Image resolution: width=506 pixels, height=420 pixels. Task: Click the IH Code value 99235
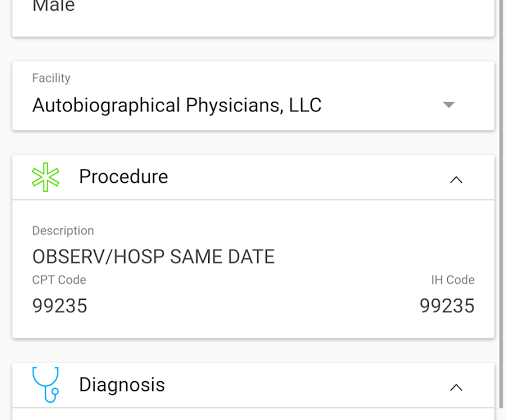pos(447,306)
